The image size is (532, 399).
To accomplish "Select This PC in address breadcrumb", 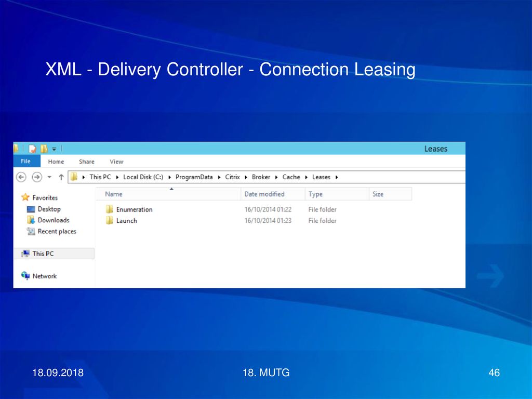I will point(100,177).
